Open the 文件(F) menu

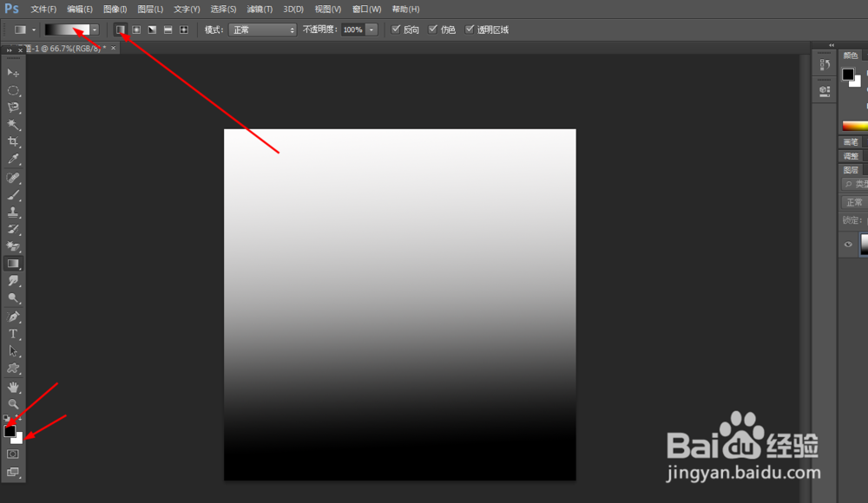pos(43,10)
